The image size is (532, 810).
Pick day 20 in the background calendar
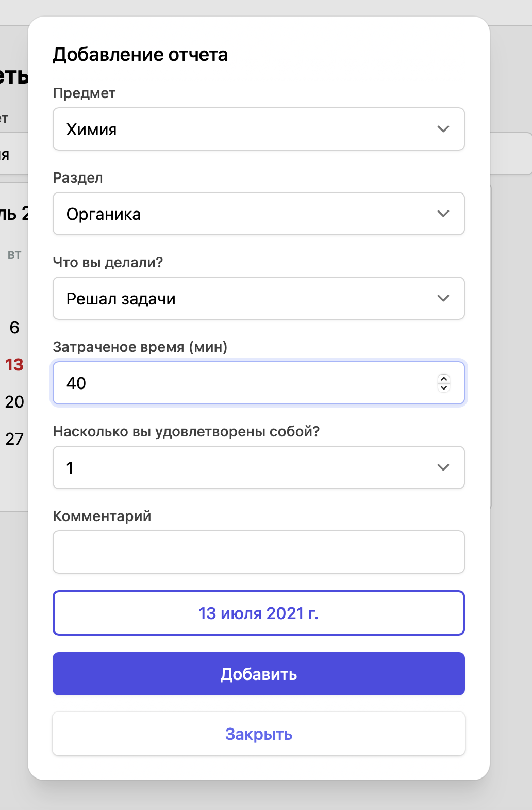[x=14, y=402]
